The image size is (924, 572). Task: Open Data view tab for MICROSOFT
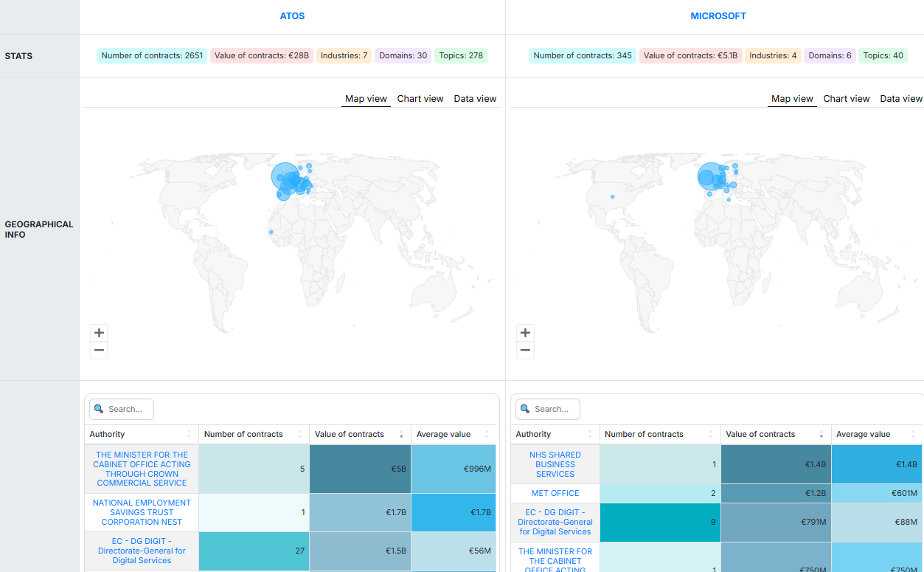(901, 99)
